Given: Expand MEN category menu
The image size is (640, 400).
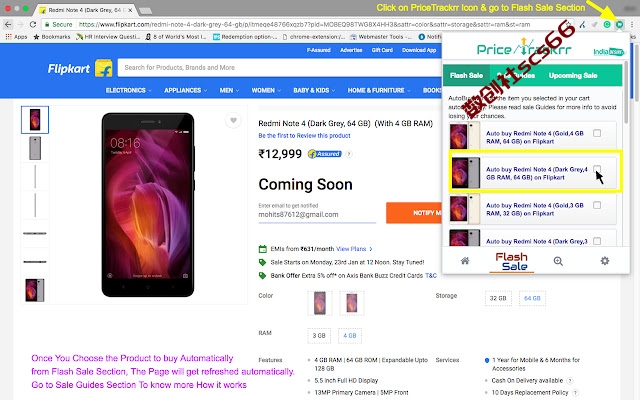Looking at the screenshot, I should [229, 90].
